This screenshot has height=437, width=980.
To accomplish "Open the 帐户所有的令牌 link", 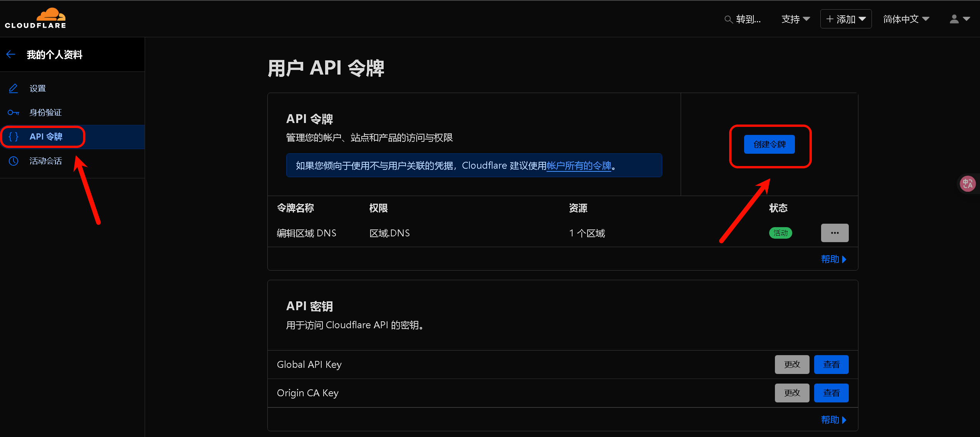I will pyautogui.click(x=579, y=166).
